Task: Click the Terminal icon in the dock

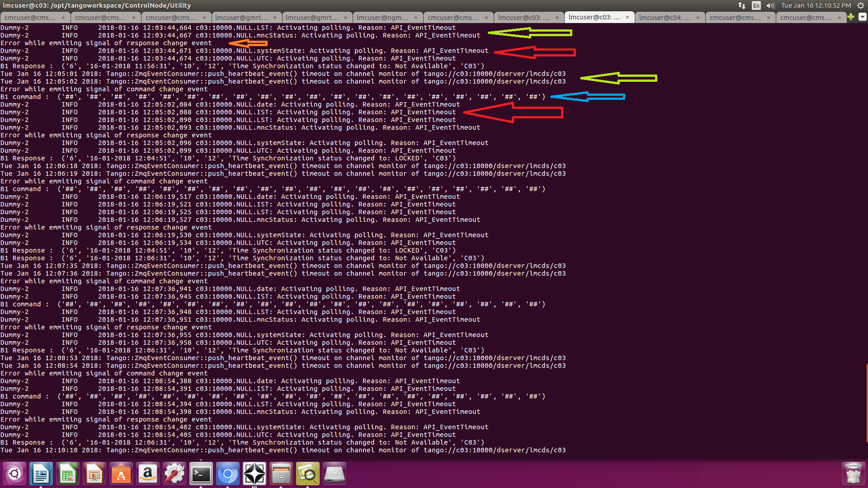Action: coord(201,474)
